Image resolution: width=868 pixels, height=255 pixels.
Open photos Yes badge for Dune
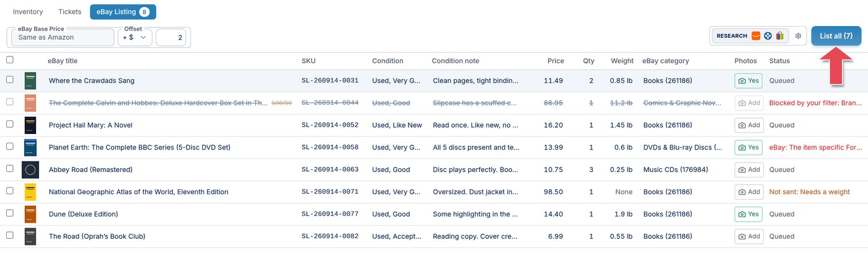pos(749,215)
